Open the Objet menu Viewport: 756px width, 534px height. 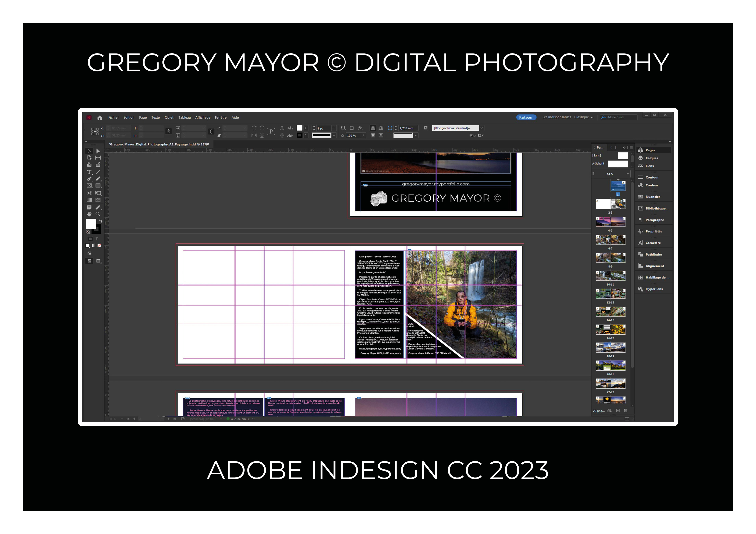(169, 118)
